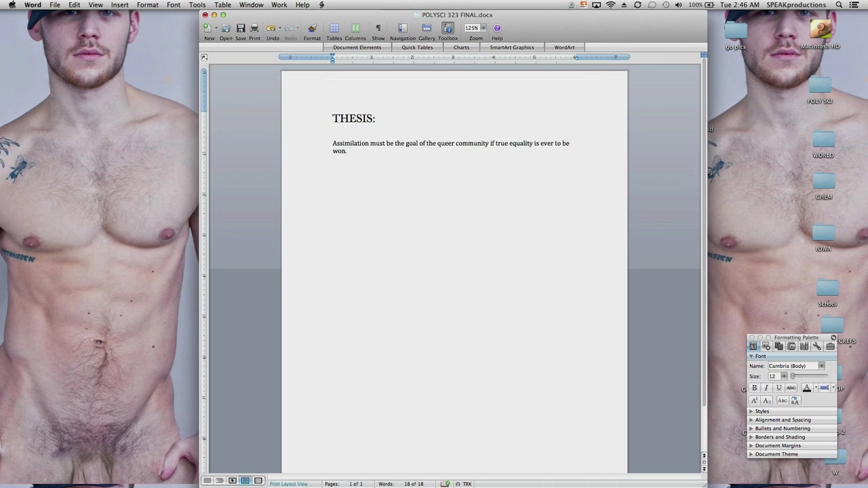Toggle Italic in the Formatting Palette

pos(766,388)
